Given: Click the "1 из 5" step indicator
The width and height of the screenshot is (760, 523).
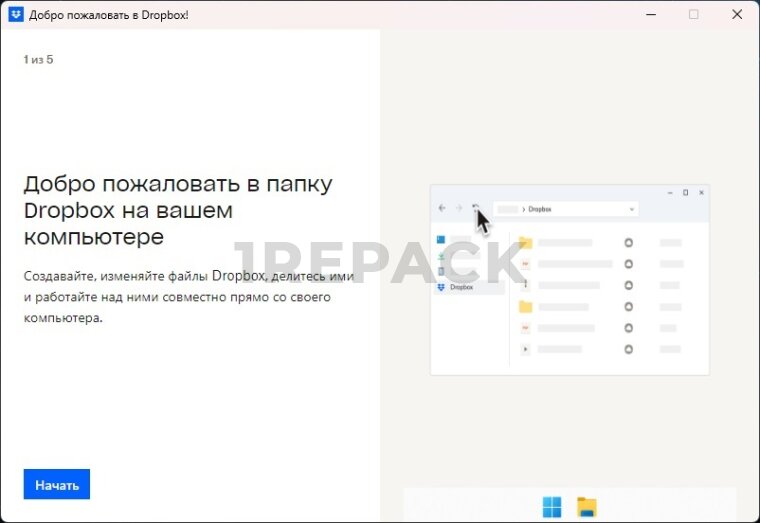Looking at the screenshot, I should (x=38, y=60).
